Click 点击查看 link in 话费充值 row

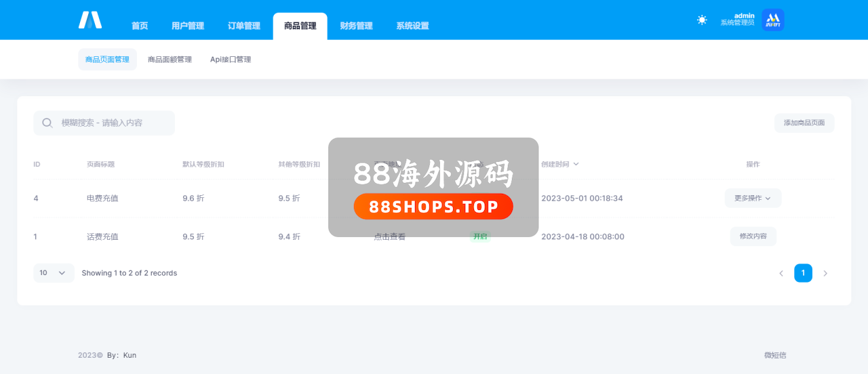click(x=390, y=237)
